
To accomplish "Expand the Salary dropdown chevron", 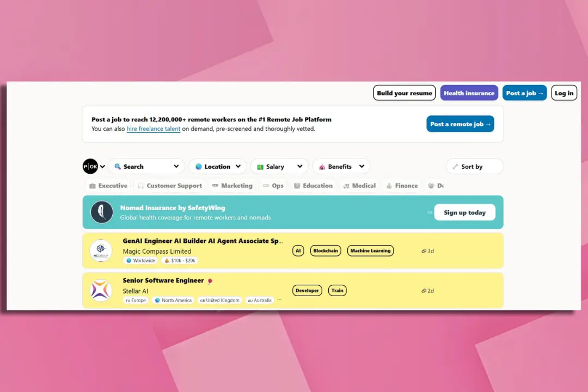I will (299, 166).
